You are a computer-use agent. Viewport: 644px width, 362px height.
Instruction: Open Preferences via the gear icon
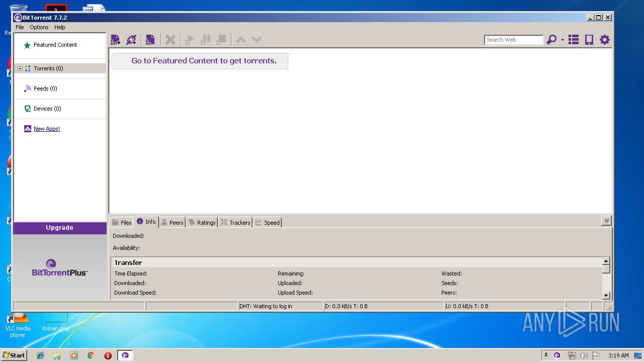coord(605,40)
